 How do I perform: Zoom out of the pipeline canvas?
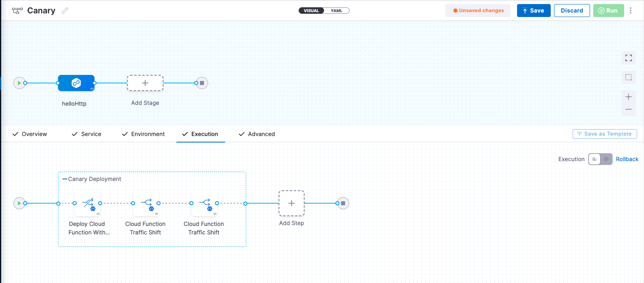click(628, 109)
